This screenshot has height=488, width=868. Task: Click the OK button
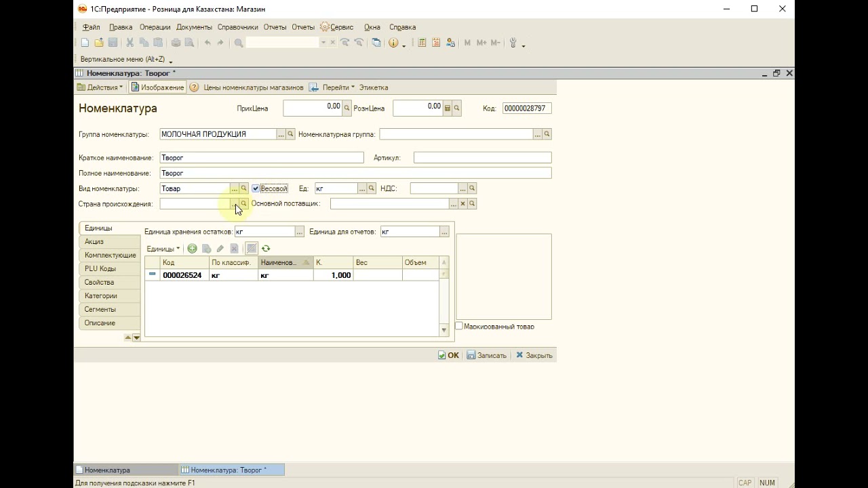[448, 355]
